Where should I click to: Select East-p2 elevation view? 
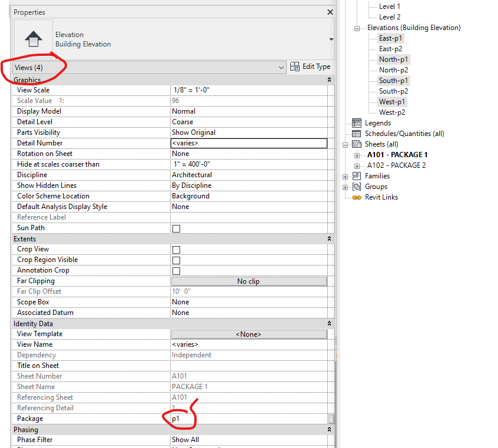click(x=390, y=49)
